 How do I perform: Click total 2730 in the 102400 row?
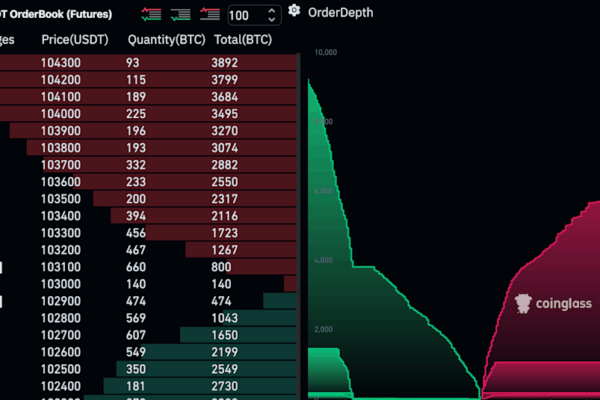pos(225,386)
